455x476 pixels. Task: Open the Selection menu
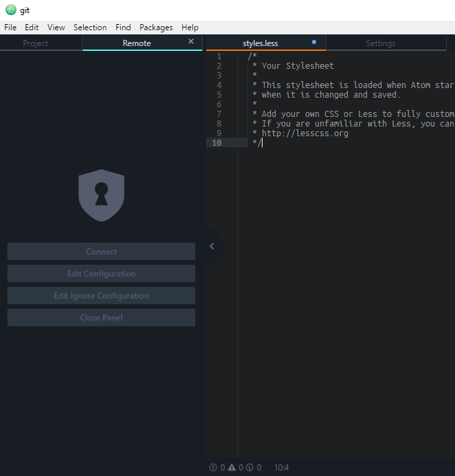click(x=90, y=28)
